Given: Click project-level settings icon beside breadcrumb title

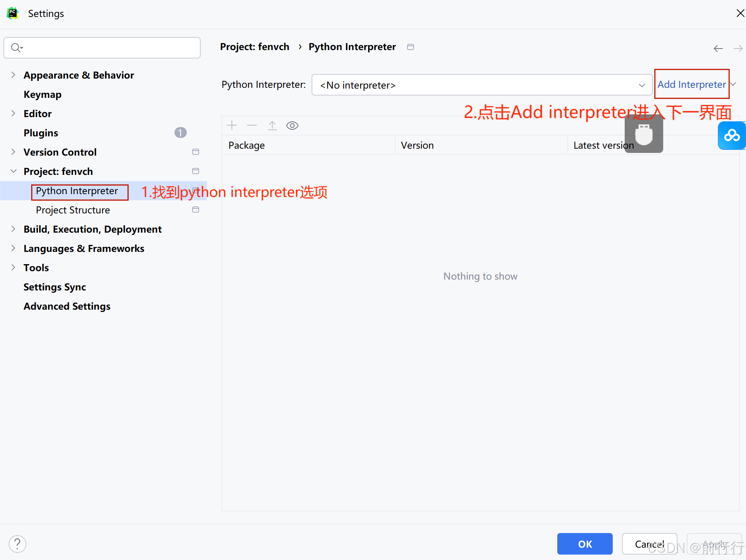Looking at the screenshot, I should pyautogui.click(x=411, y=47).
